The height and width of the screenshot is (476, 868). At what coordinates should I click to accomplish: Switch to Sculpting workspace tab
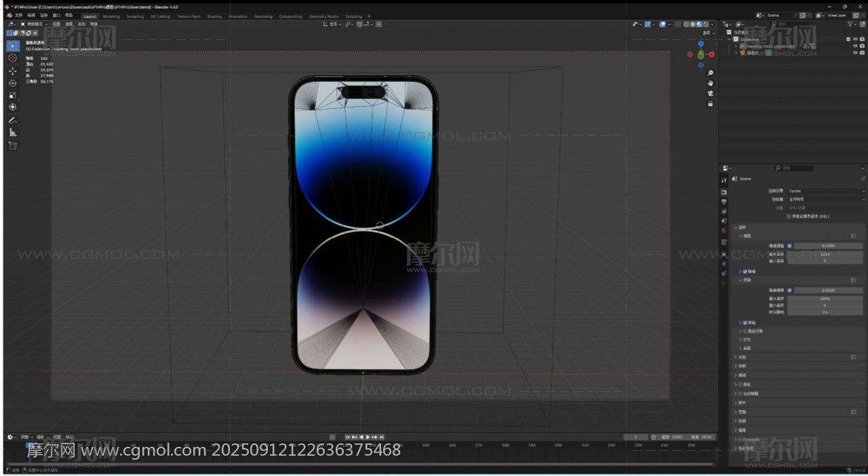[135, 16]
